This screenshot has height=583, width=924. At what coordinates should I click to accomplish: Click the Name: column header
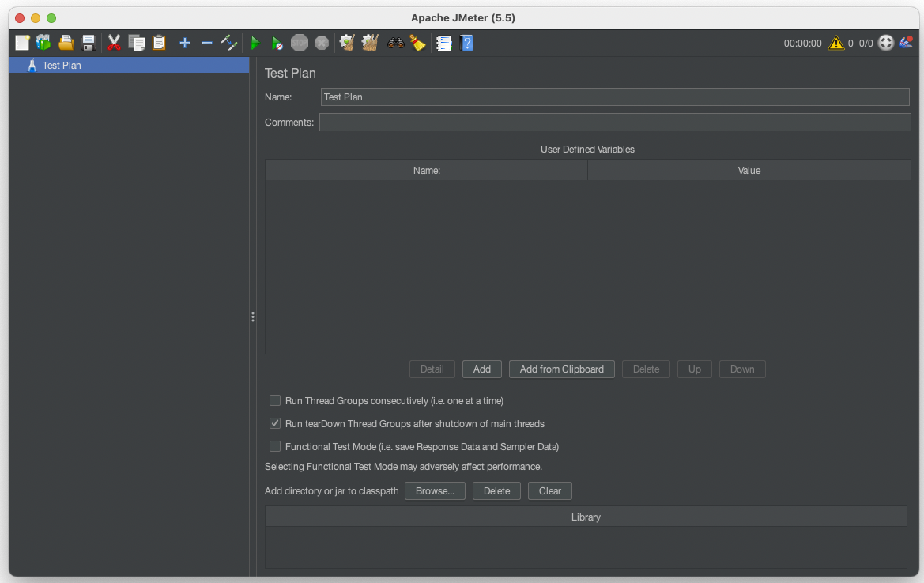pyautogui.click(x=427, y=170)
